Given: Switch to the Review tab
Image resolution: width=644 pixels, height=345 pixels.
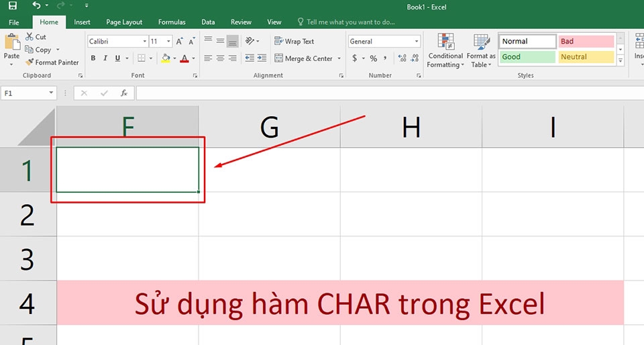Looking at the screenshot, I should pyautogui.click(x=241, y=22).
